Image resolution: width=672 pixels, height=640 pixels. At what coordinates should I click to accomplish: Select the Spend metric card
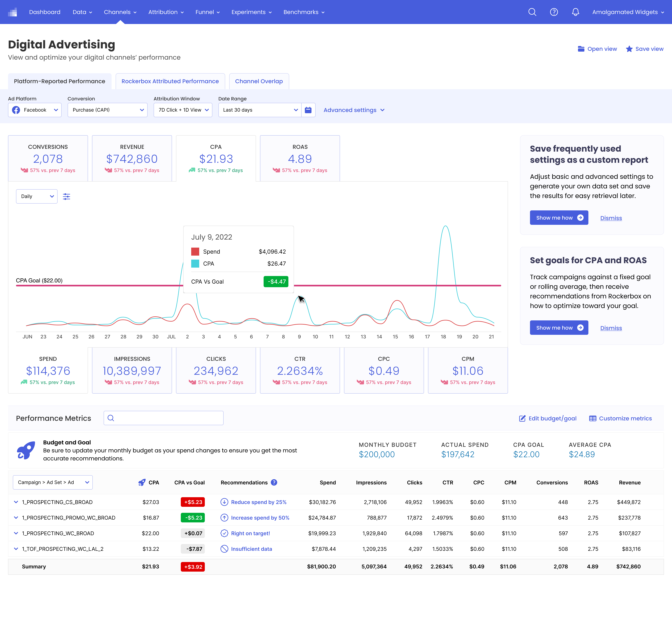click(48, 370)
